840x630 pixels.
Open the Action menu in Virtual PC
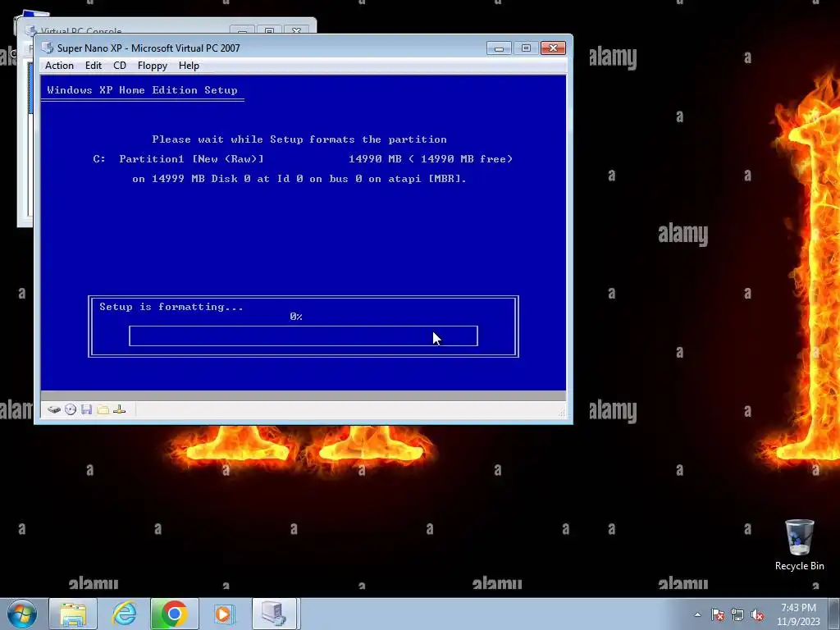[59, 66]
